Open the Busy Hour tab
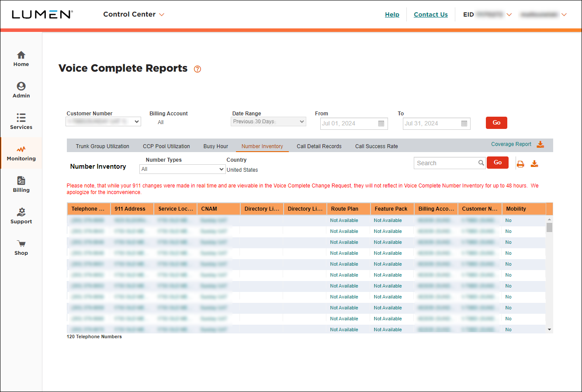The image size is (582, 392). click(x=215, y=146)
